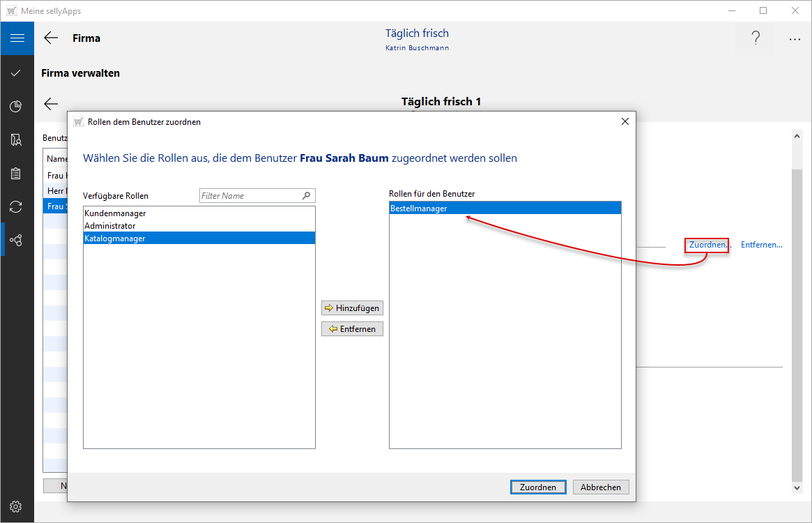Select Kundenmanager in available roles
The image size is (812, 523).
(115, 213)
